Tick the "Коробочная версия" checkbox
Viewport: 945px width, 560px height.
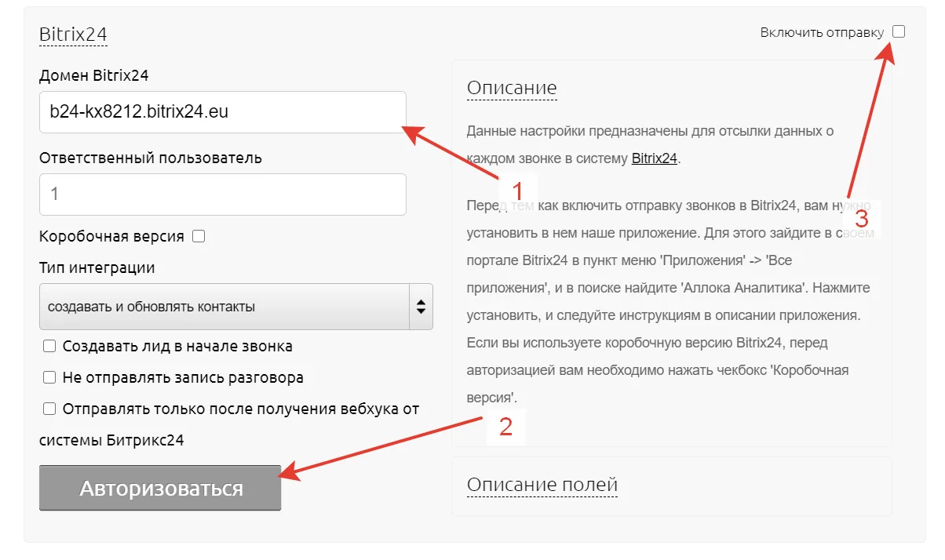point(199,236)
